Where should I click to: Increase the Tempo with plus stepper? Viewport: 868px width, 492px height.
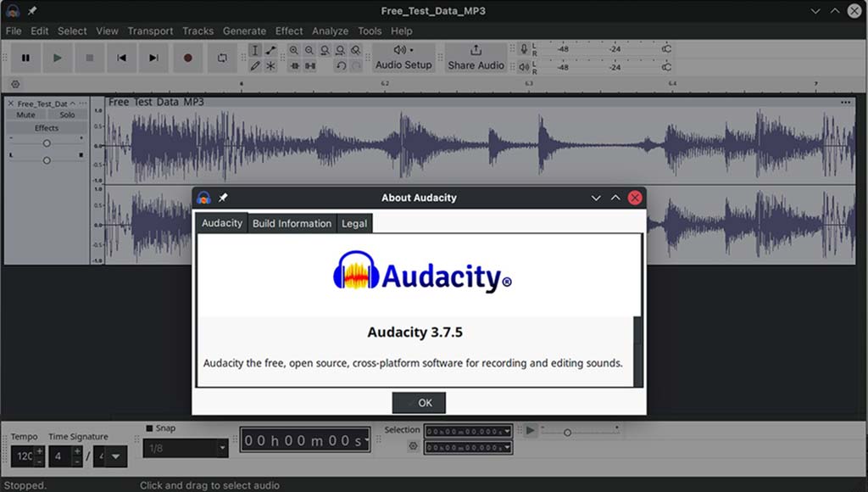pyautogui.click(x=40, y=451)
